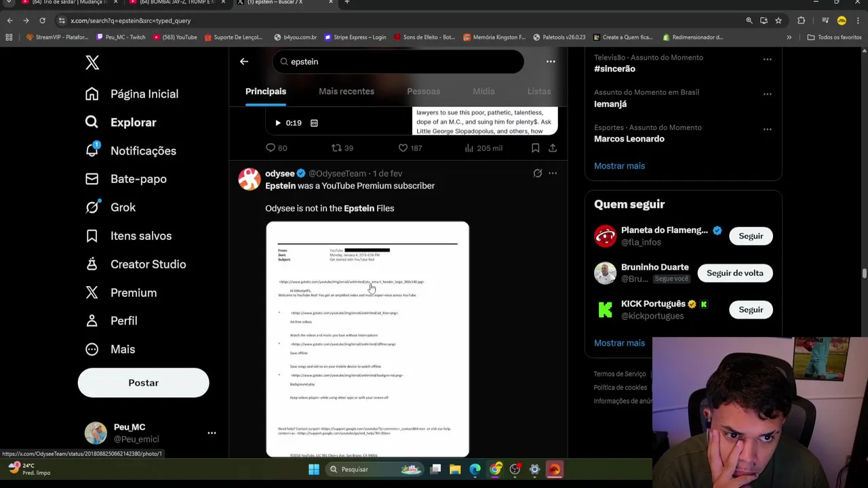Image resolution: width=868 pixels, height=488 pixels.
Task: Open odysee post more options
Action: point(553,174)
